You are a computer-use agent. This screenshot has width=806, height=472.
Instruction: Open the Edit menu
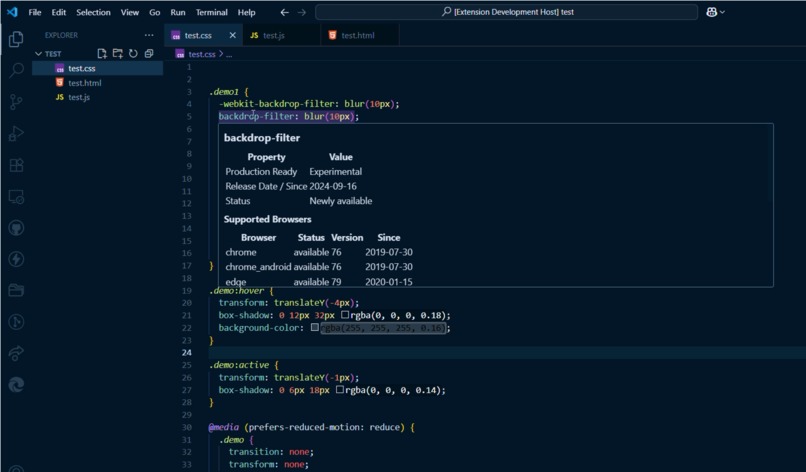[59, 12]
